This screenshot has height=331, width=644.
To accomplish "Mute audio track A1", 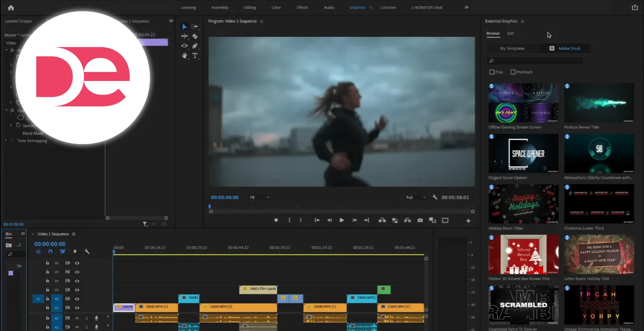I will coord(77,318).
